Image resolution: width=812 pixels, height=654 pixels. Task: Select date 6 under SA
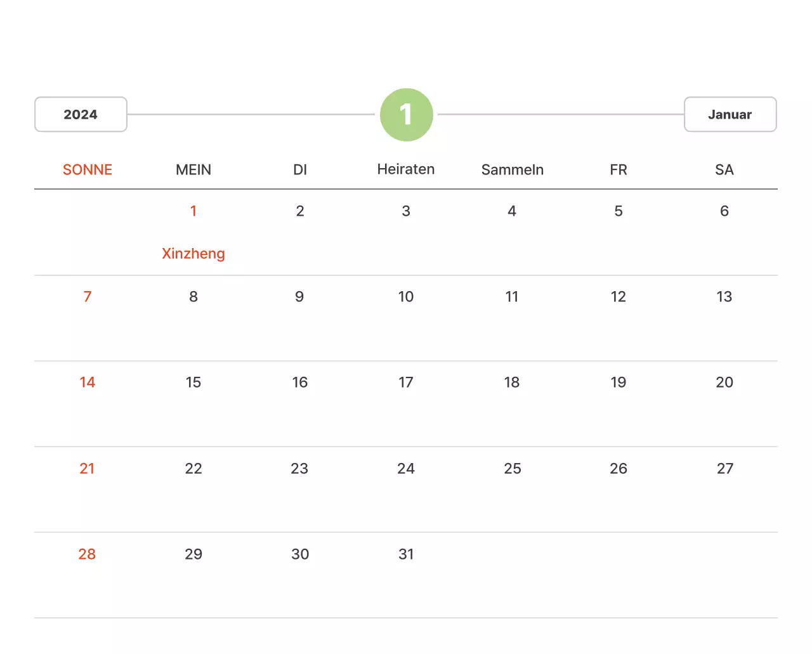coord(724,211)
